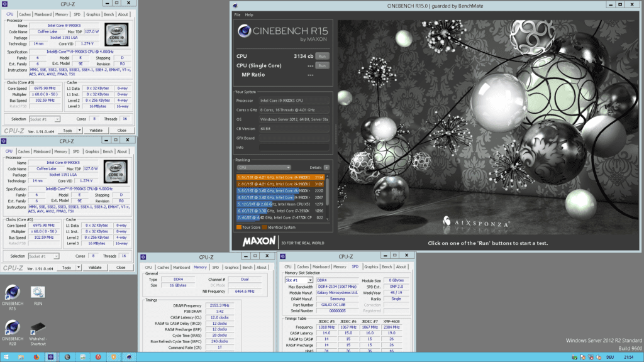Switch to CPU-Z via its taskbar icon
Image resolution: width=644 pixels, height=362 pixels.
(50, 357)
